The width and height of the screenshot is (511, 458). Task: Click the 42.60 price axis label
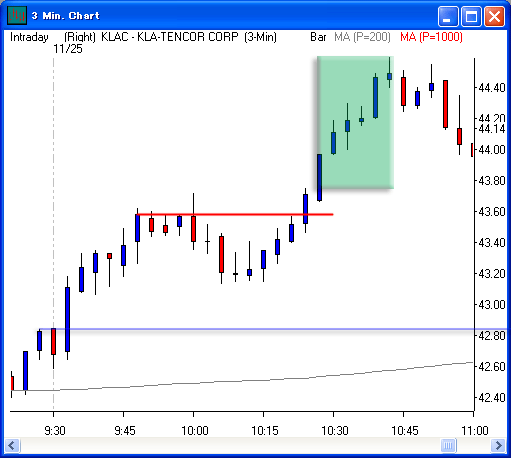coord(492,367)
